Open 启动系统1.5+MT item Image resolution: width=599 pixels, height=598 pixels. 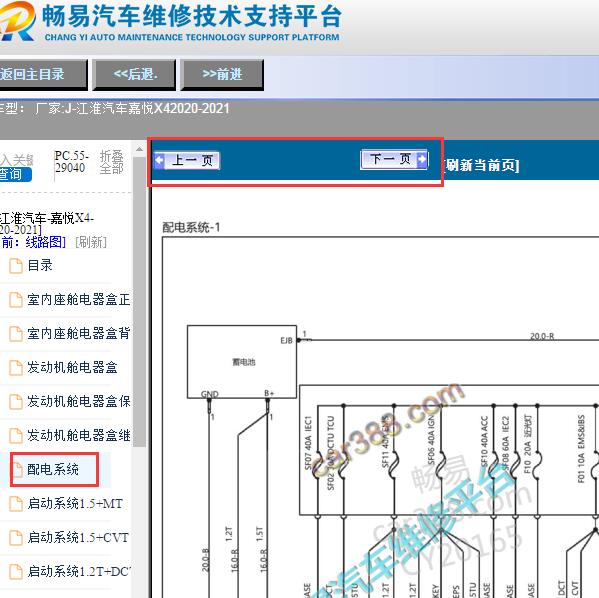coord(75,503)
